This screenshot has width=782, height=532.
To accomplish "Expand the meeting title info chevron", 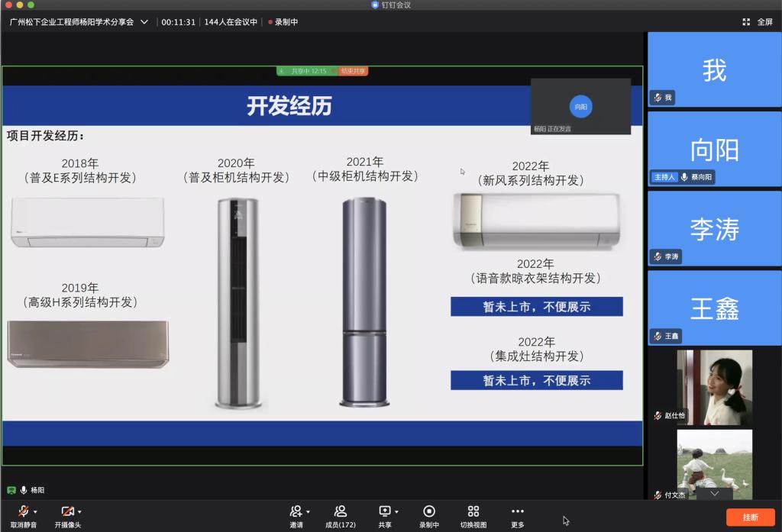I will click(144, 22).
